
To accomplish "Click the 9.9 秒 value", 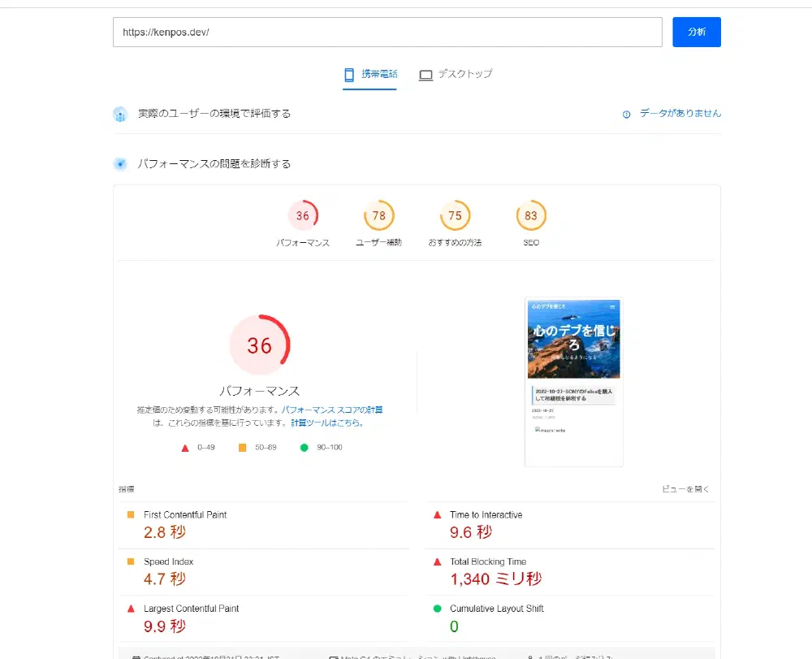I will point(165,626).
